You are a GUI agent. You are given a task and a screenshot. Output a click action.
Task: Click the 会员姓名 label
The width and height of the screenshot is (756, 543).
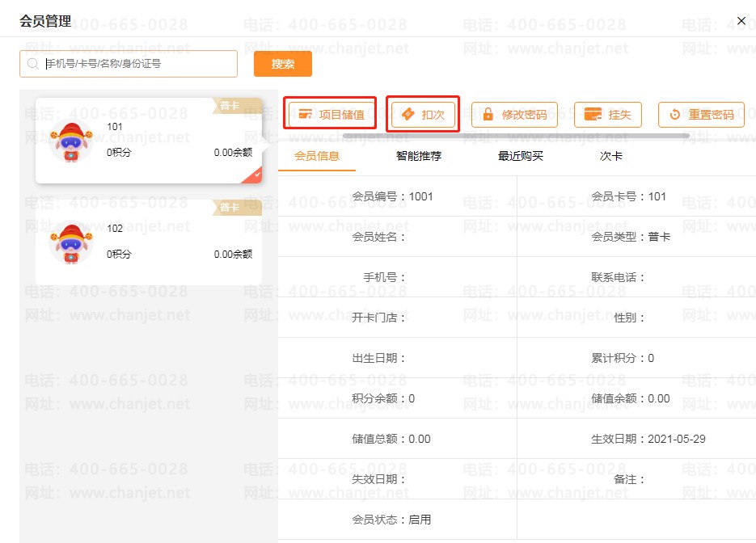point(378,237)
